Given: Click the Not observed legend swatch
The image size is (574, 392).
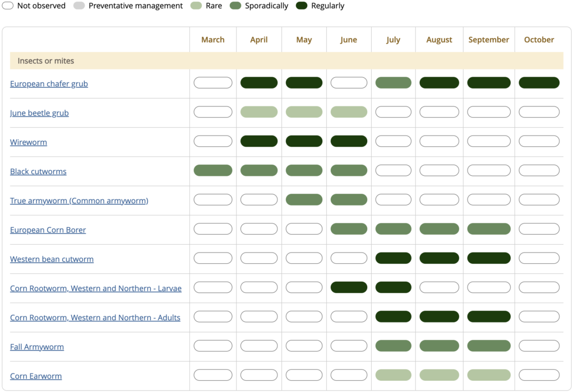Looking at the screenshot, I should point(8,6).
